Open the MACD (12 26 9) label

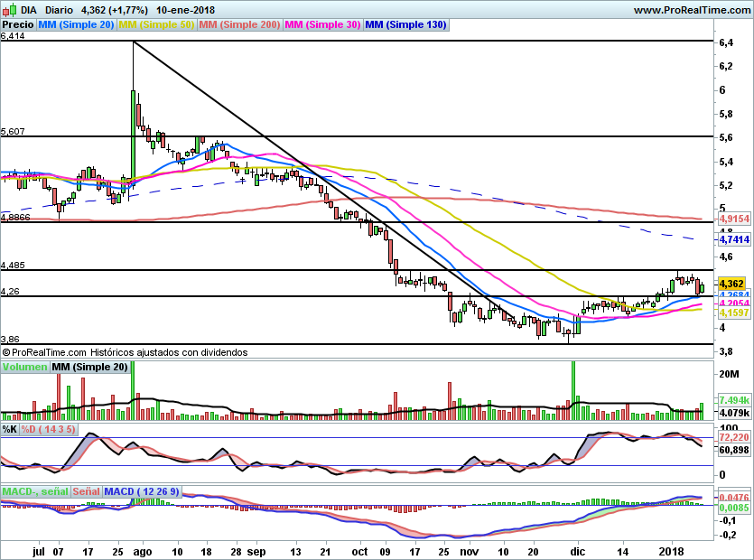point(142,491)
